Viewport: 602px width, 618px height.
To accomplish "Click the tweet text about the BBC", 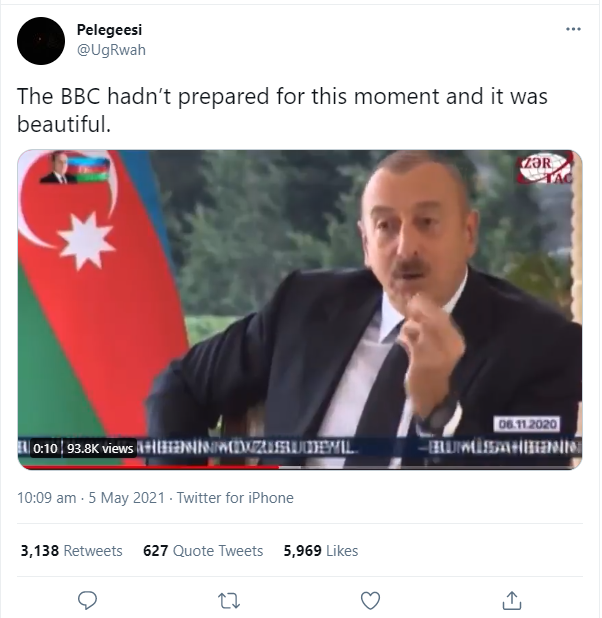I will click(x=282, y=110).
